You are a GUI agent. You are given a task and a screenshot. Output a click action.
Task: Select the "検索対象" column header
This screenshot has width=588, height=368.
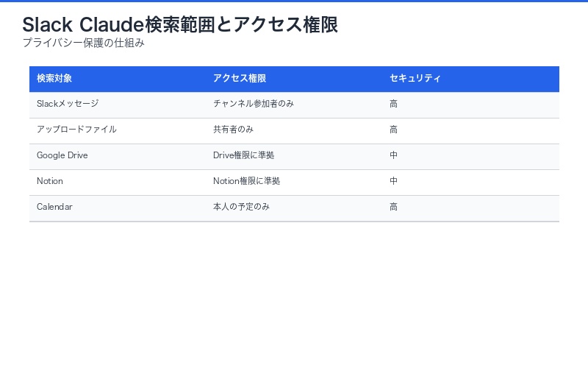pyautogui.click(x=54, y=79)
